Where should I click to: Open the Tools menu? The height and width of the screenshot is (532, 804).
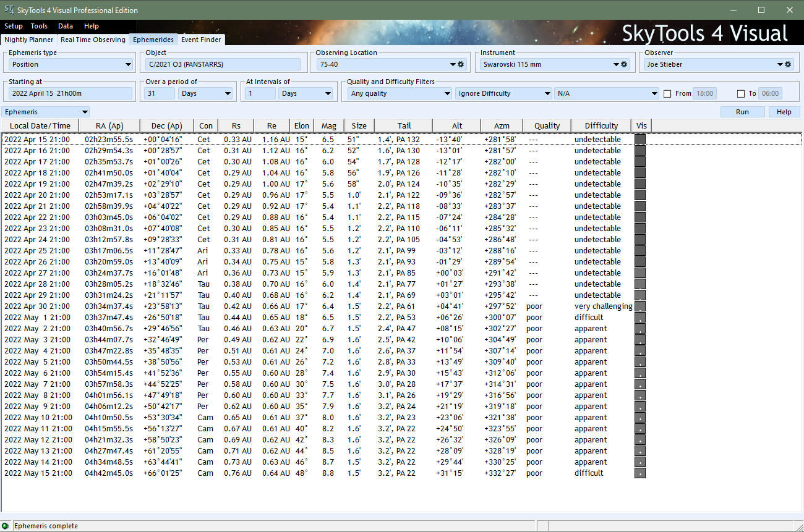pyautogui.click(x=39, y=26)
